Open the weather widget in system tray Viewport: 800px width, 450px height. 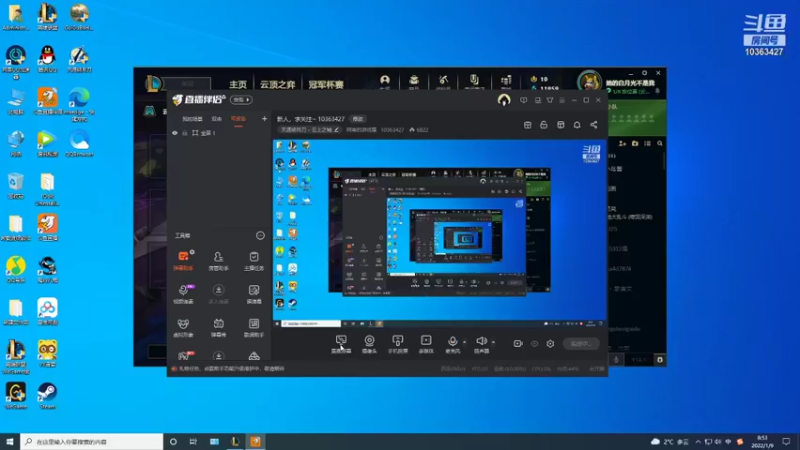(x=670, y=441)
